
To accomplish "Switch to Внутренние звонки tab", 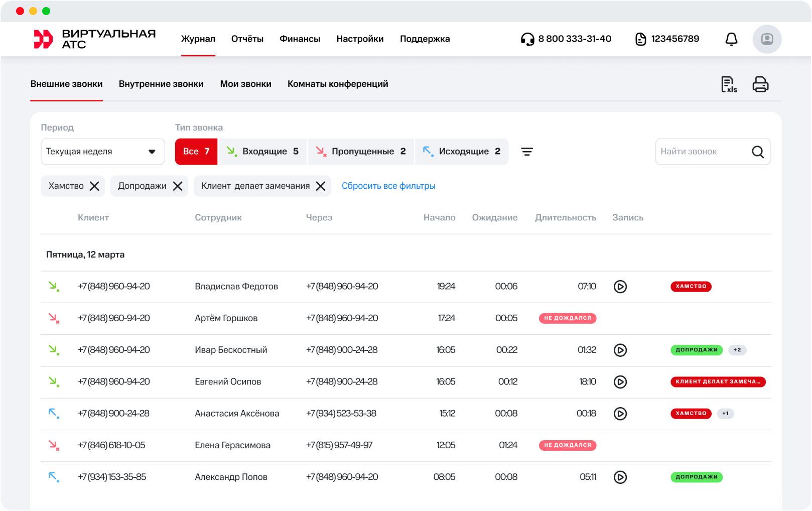I will tap(161, 84).
